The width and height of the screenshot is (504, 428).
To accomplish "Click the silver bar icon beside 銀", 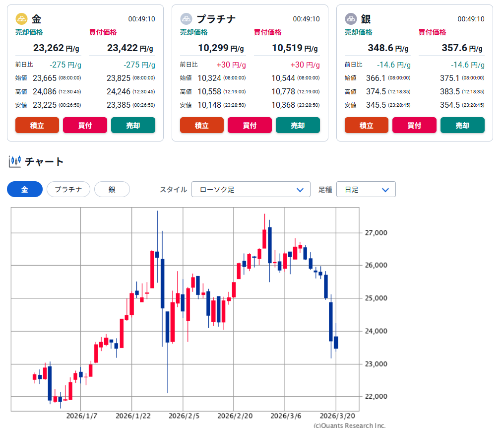I will pos(351,19).
